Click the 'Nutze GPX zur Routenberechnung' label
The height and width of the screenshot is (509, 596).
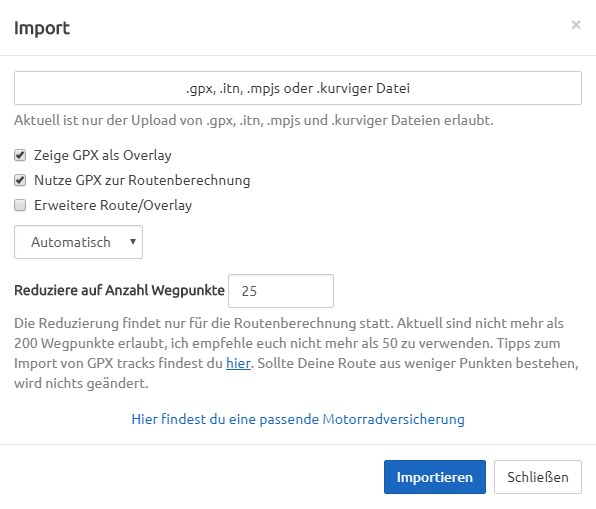point(142,180)
